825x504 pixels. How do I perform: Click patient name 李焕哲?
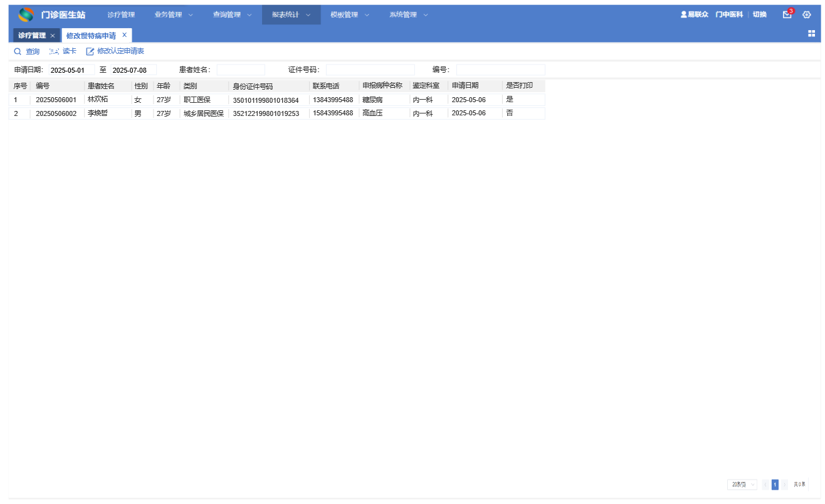click(x=98, y=113)
